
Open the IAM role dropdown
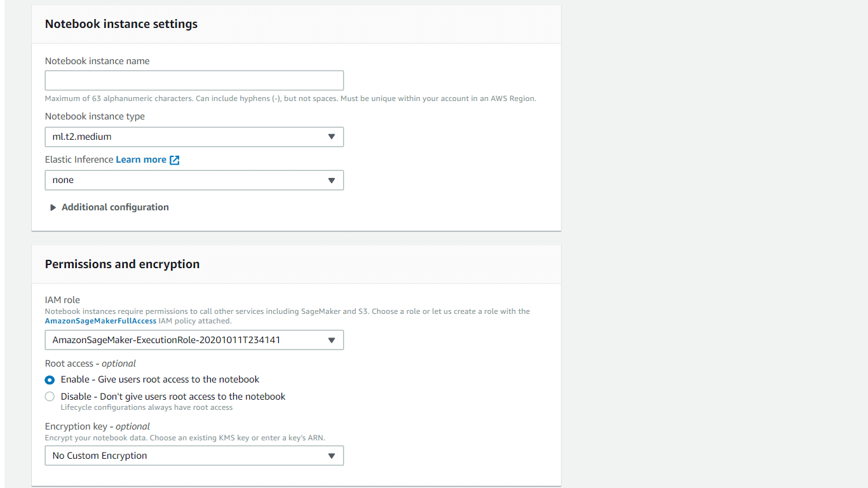pos(194,340)
